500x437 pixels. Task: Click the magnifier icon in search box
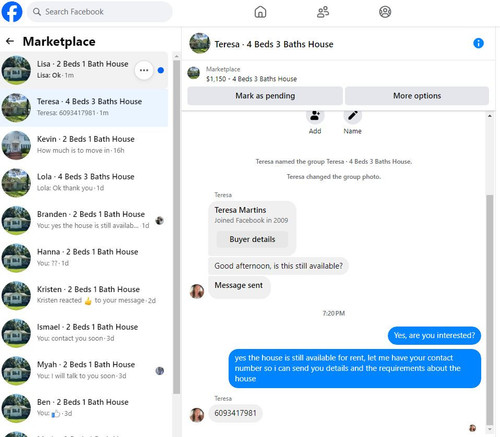[37, 12]
